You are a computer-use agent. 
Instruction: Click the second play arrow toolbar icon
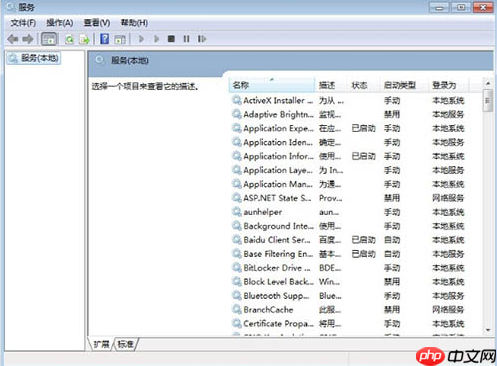(156, 39)
